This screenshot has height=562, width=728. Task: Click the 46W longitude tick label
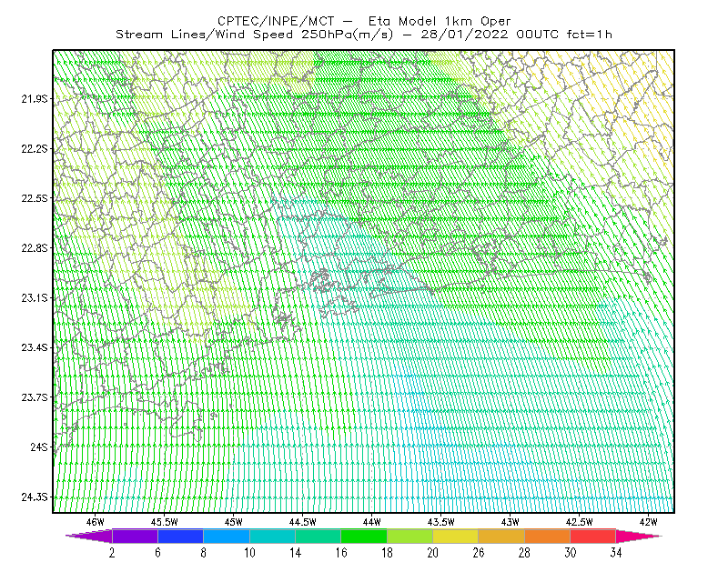(96, 522)
